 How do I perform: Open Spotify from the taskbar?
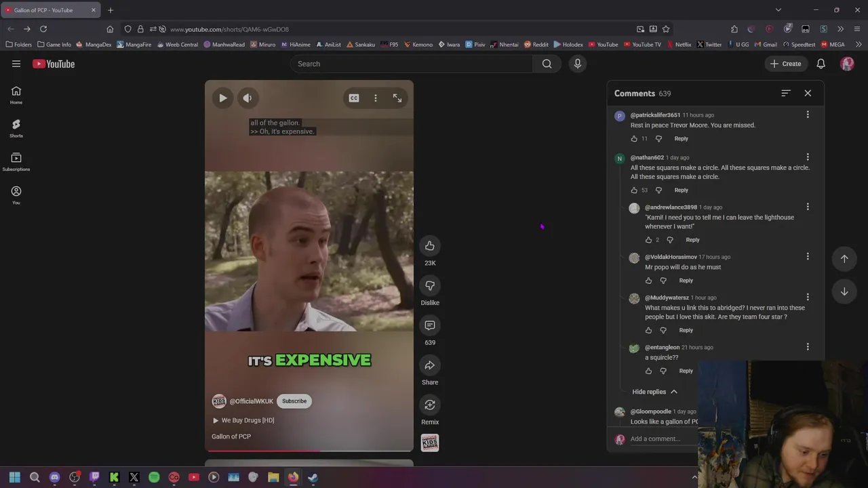[154, 477]
